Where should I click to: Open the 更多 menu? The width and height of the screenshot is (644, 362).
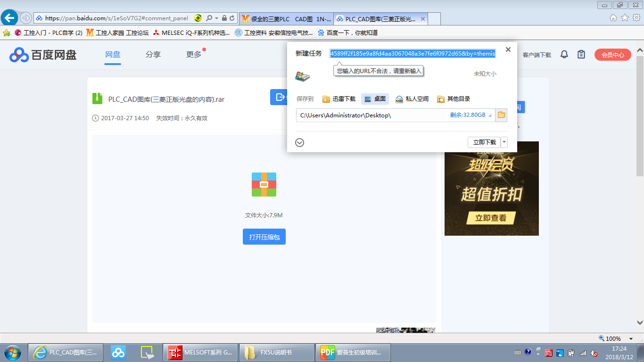coord(194,55)
